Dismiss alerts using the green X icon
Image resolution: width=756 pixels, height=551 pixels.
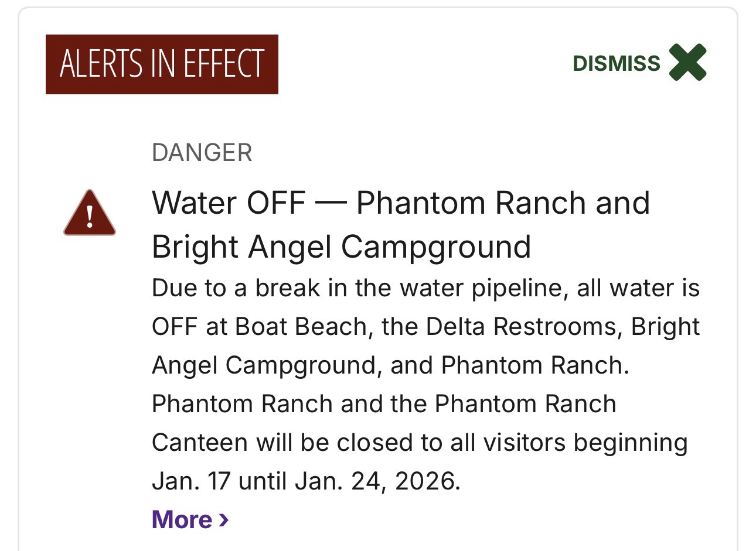(x=689, y=63)
